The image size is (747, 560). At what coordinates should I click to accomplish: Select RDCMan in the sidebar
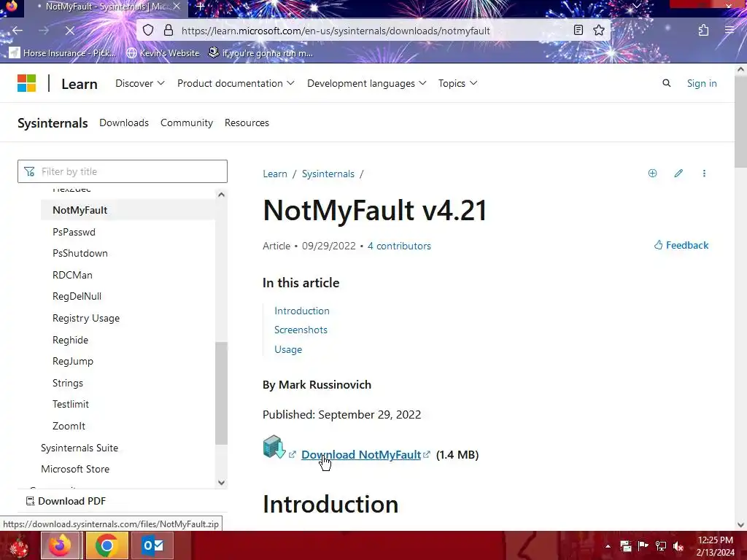72,275
